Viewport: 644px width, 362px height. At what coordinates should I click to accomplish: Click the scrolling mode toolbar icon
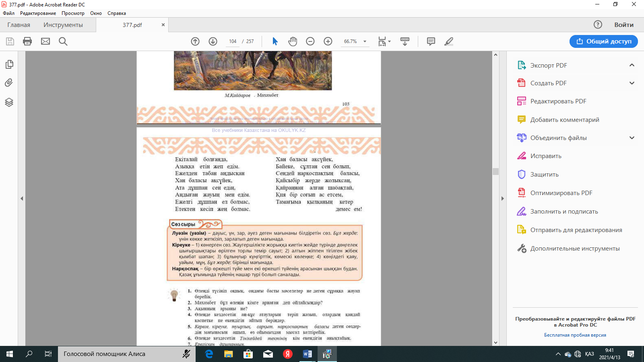[x=405, y=41]
